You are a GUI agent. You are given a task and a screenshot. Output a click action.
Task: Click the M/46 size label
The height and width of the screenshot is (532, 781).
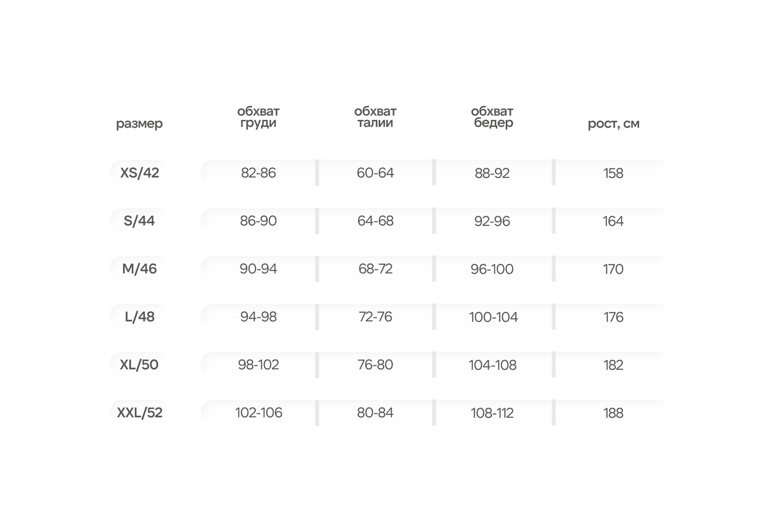(x=139, y=269)
